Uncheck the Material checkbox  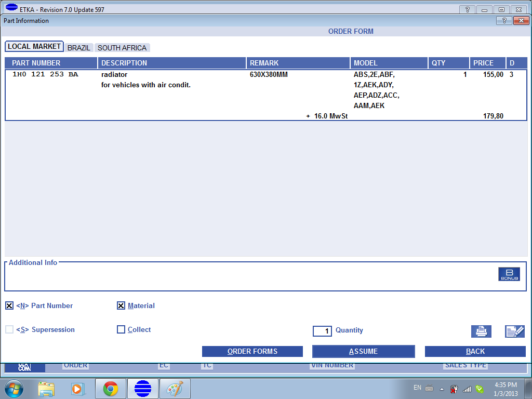[121, 306]
